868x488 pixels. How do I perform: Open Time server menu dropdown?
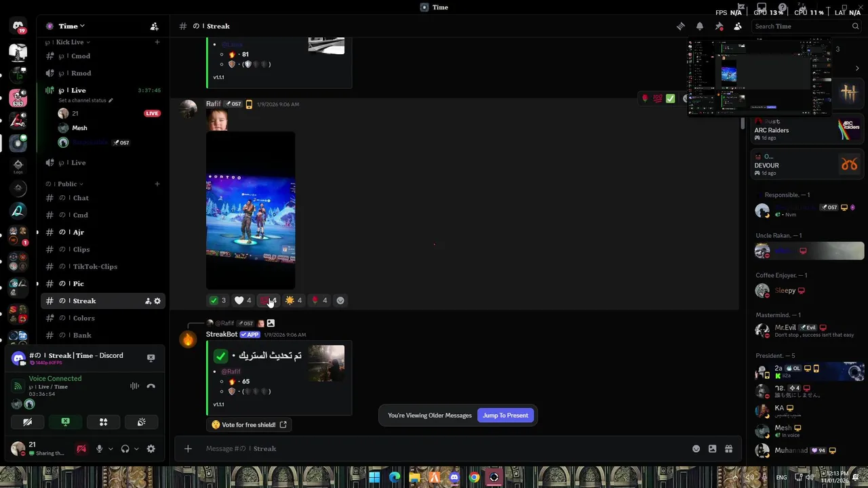tap(71, 26)
